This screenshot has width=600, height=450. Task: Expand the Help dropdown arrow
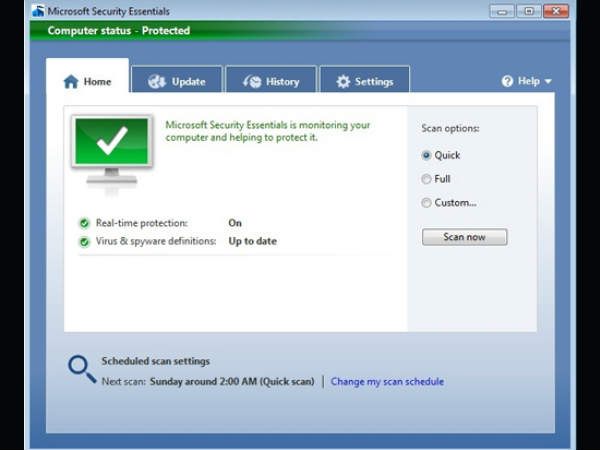[x=548, y=82]
